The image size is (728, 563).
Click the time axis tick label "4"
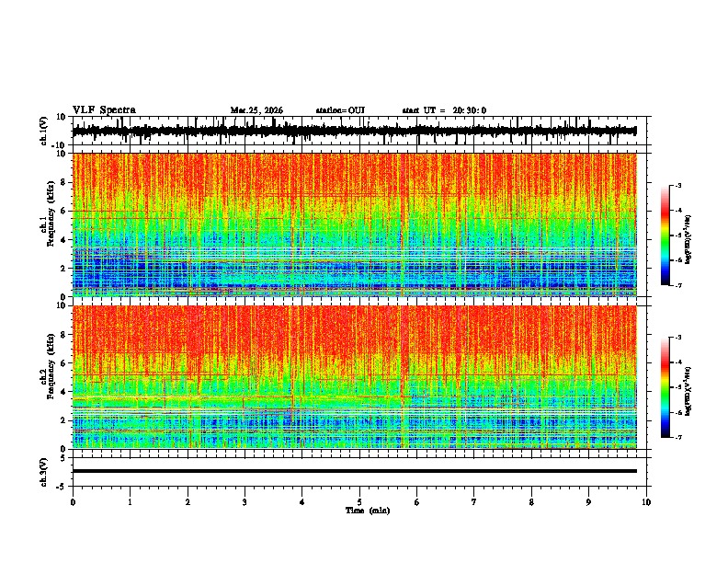click(302, 502)
